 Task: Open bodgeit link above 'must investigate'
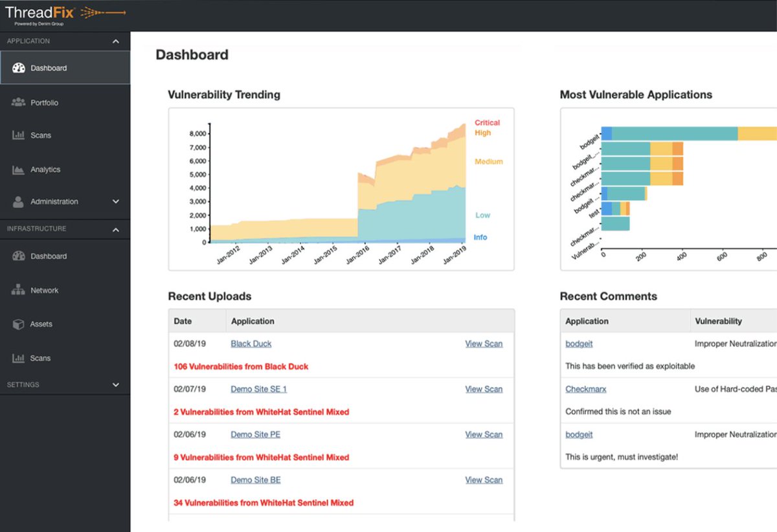pos(579,434)
